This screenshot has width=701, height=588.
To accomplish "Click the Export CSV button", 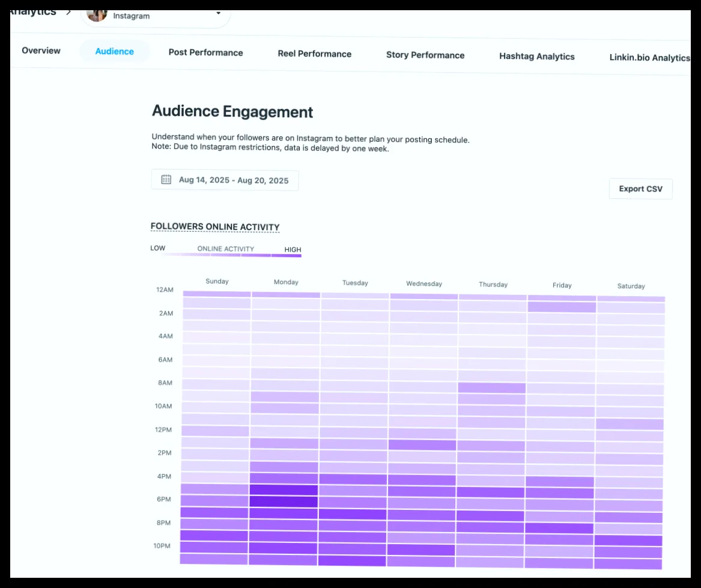I will pos(641,189).
